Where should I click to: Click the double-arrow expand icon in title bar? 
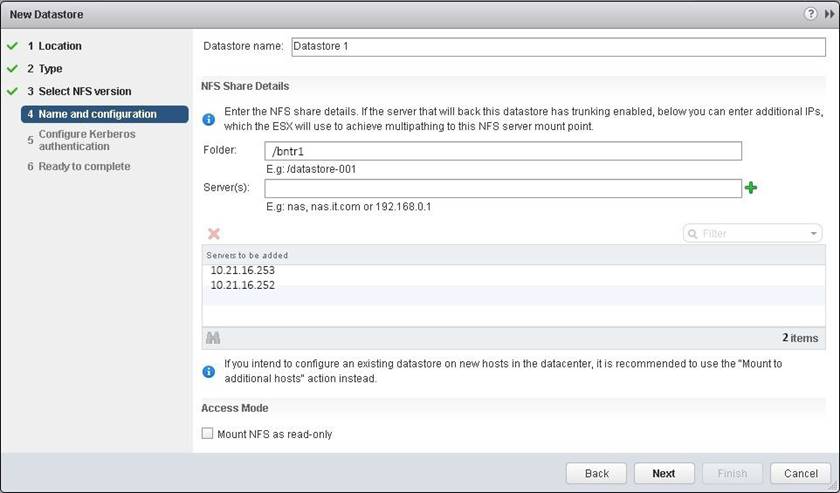coord(827,14)
